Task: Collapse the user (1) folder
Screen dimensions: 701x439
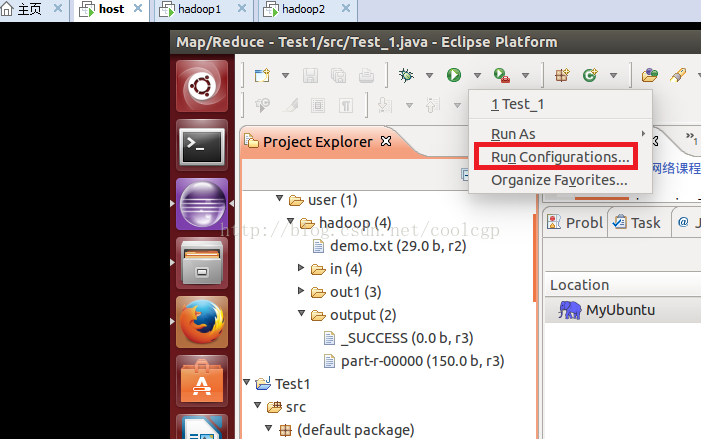Action: tap(279, 198)
